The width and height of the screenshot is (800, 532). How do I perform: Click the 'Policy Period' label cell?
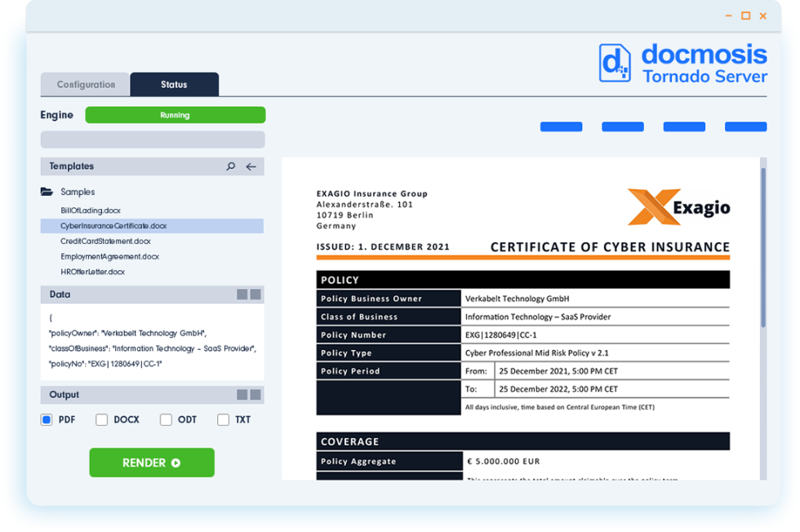pyautogui.click(x=389, y=371)
